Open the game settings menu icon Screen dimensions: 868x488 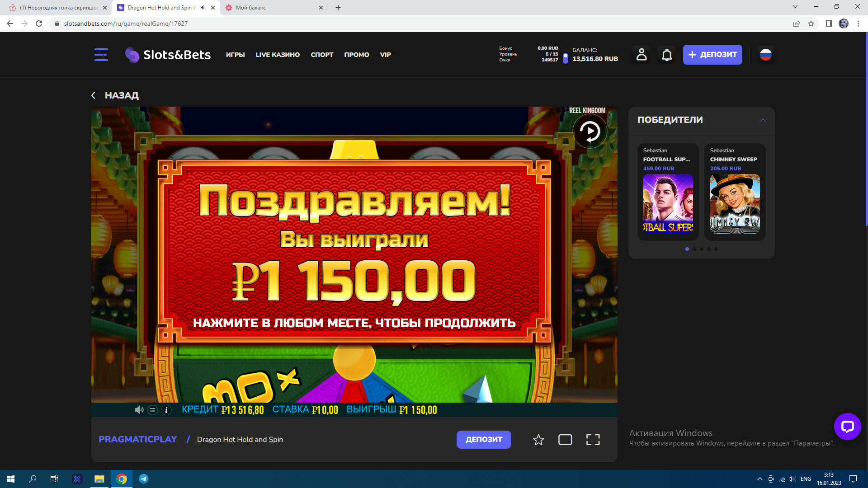point(153,410)
